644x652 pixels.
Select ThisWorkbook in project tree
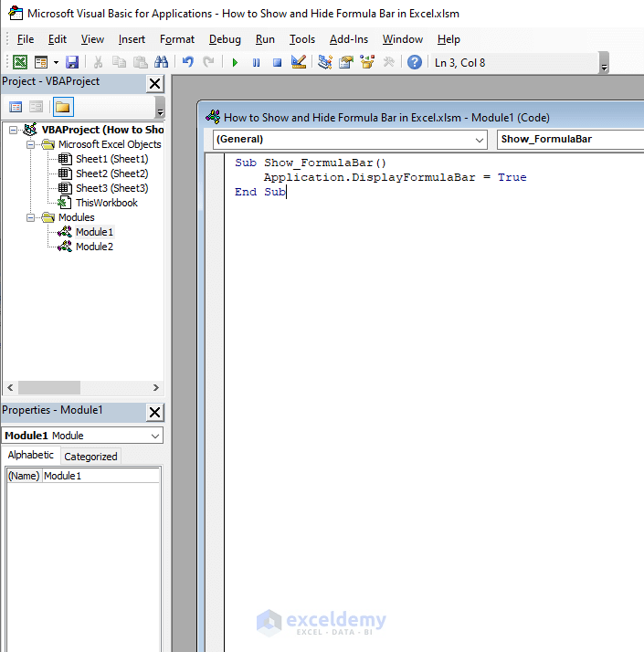coord(107,203)
